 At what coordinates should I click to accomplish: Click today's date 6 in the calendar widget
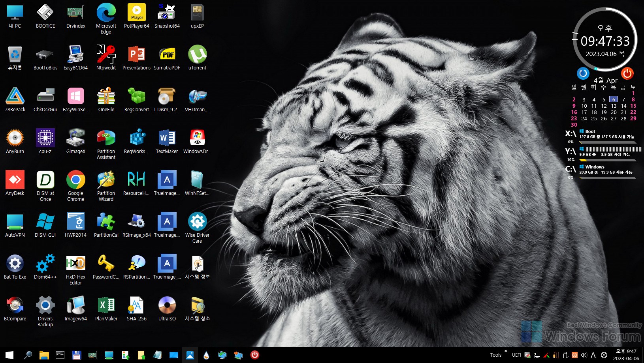point(614,99)
